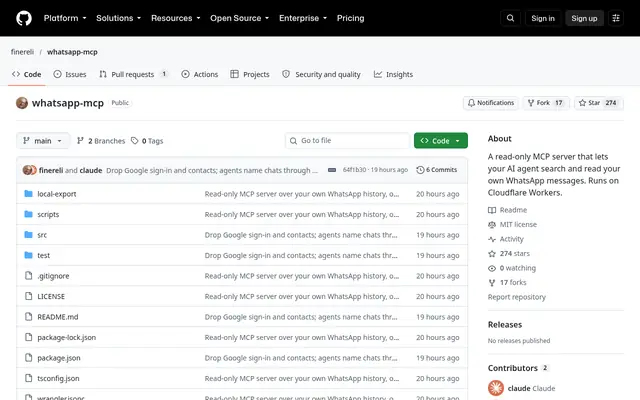The image size is (640, 400).
Task: Expand the Platform menu
Action: click(65, 18)
